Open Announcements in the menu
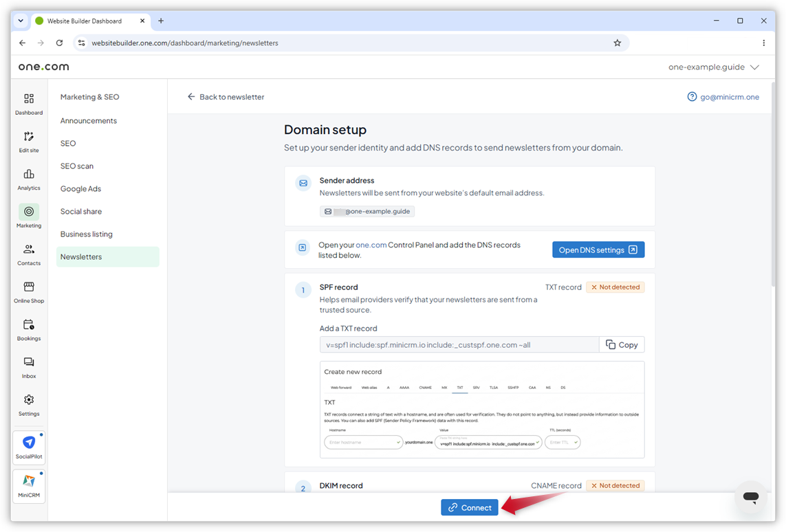 (x=89, y=121)
